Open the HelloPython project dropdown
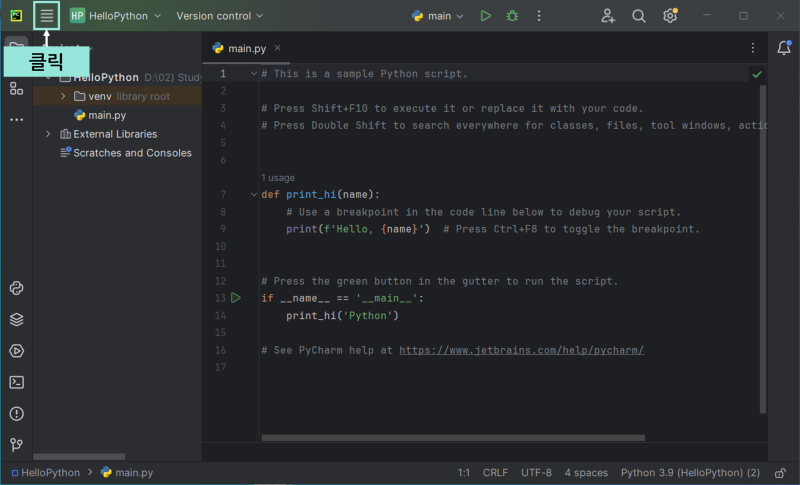Viewport: 800px width, 485px height. tap(115, 16)
